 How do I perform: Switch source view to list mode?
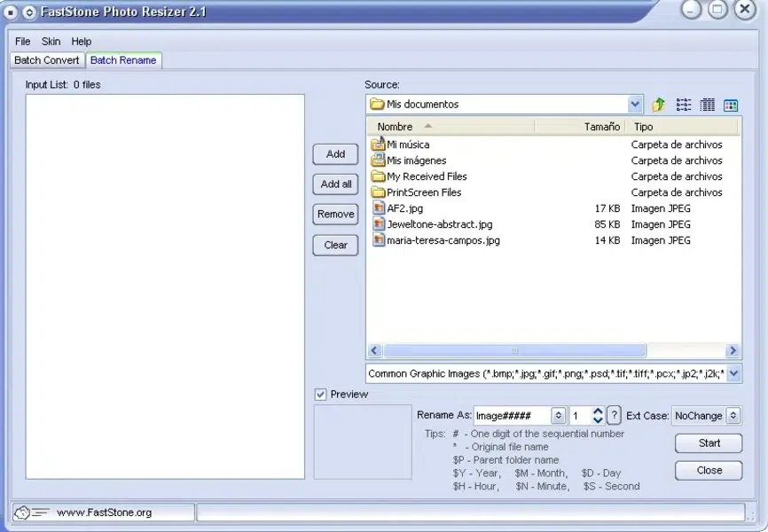(x=683, y=105)
